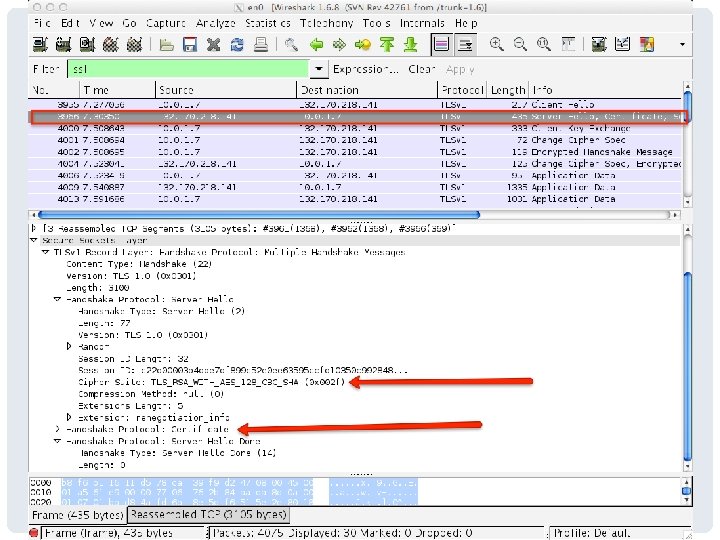The image size is (720, 540).
Task: Open the File menu
Action: tap(42, 23)
